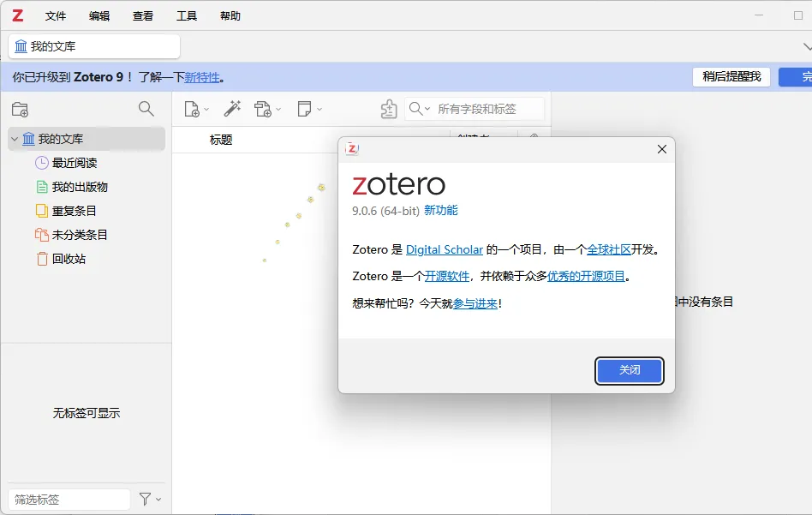Open the search mode magnifier dropdown

[420, 109]
